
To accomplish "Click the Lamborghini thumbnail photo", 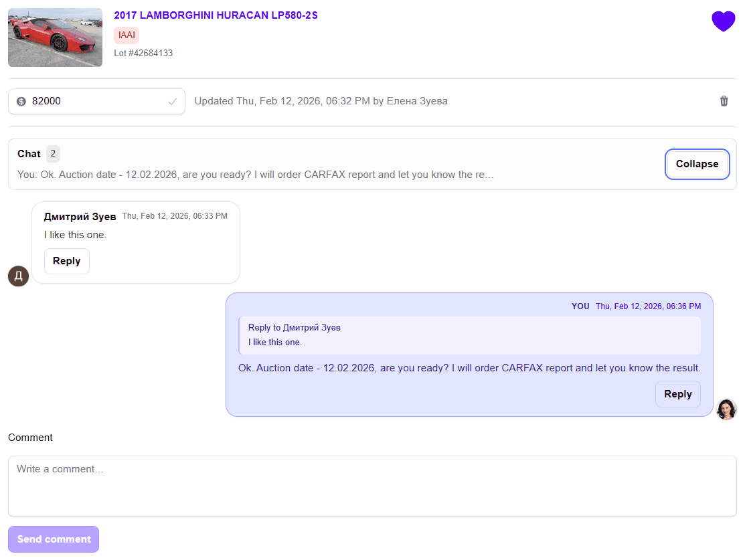I will tap(55, 37).
